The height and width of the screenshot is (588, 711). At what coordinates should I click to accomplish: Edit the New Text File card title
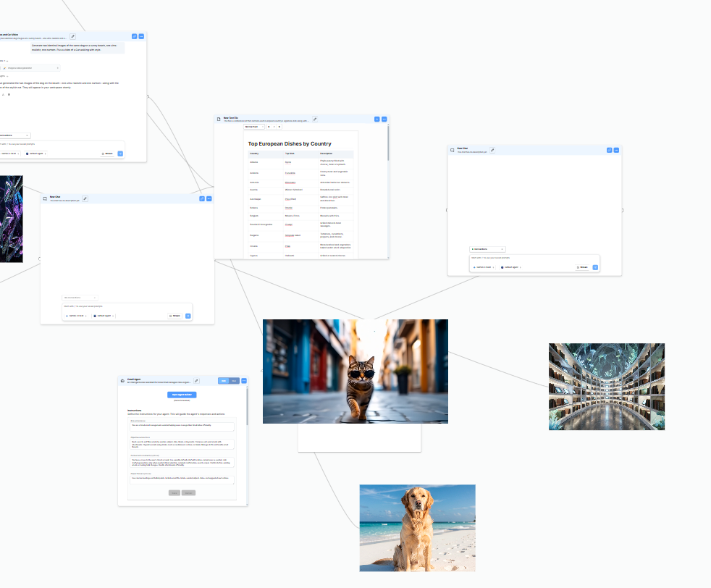click(x=315, y=119)
